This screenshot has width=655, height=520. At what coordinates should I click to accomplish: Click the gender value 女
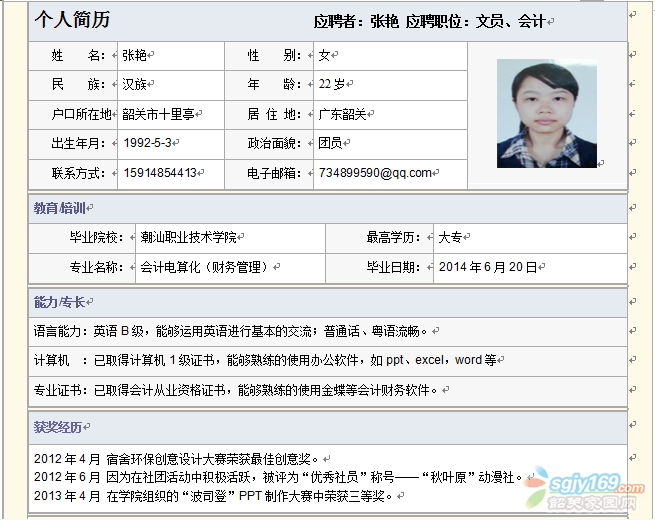pyautogui.click(x=324, y=55)
